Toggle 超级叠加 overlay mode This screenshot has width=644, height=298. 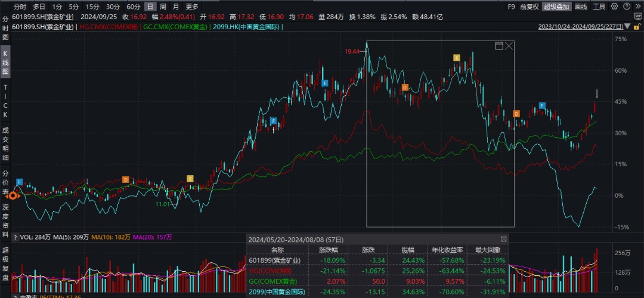point(556,7)
